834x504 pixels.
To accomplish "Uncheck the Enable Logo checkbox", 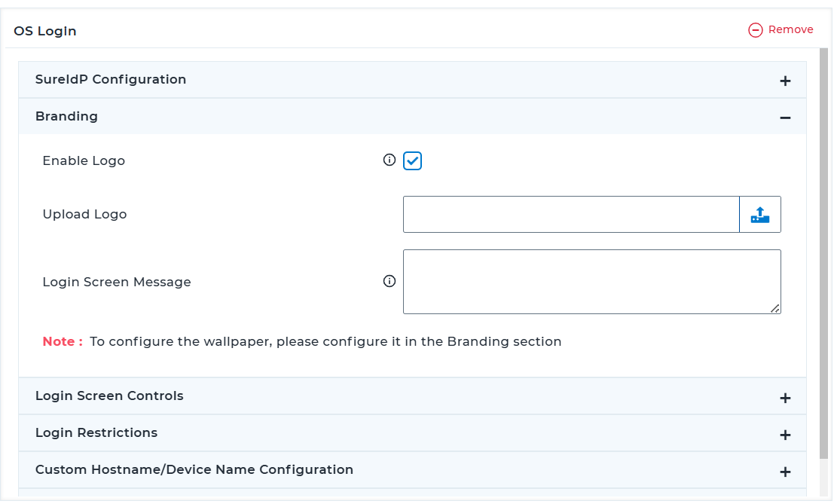I will [x=412, y=160].
